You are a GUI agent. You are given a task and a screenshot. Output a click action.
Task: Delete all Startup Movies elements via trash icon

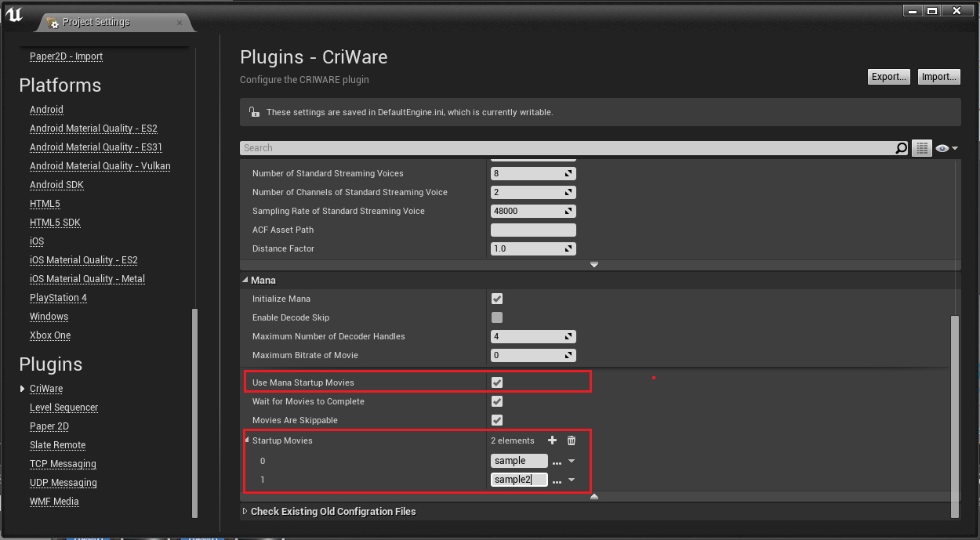tap(571, 440)
